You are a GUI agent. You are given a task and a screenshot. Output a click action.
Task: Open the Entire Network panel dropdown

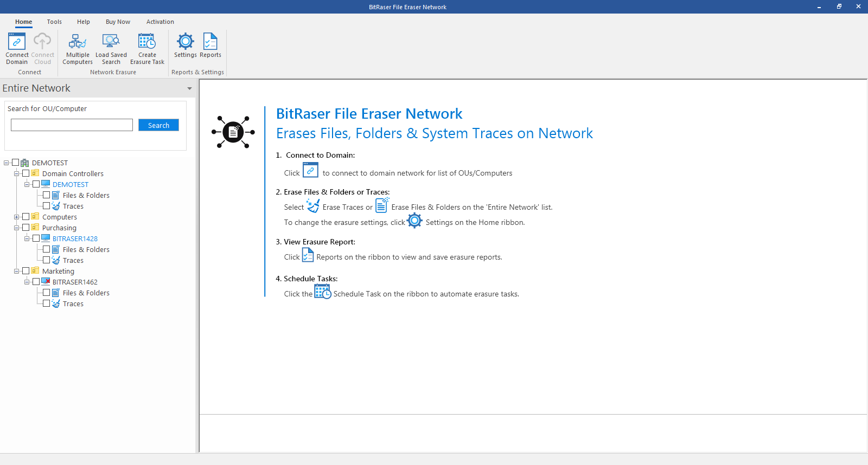tap(189, 88)
